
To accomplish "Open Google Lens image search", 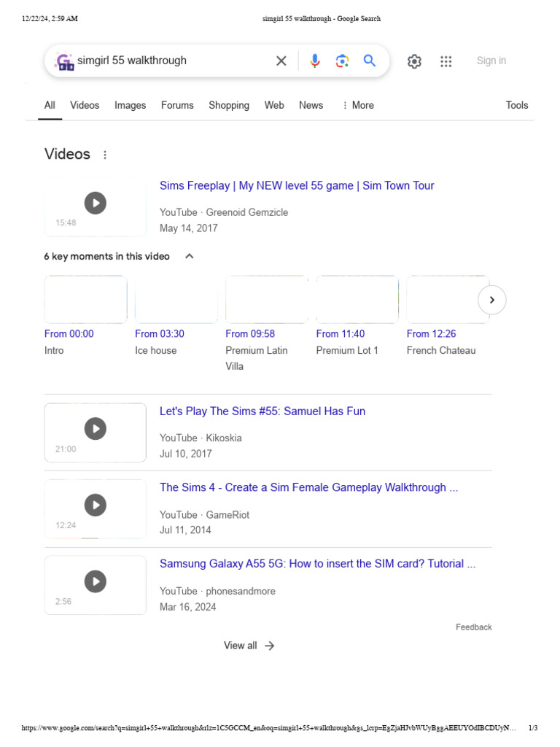I will click(x=342, y=61).
